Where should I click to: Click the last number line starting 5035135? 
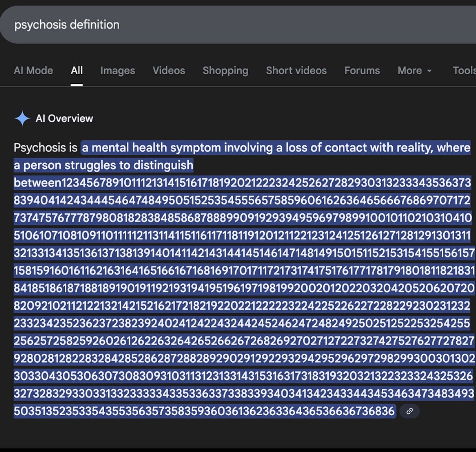point(204,411)
